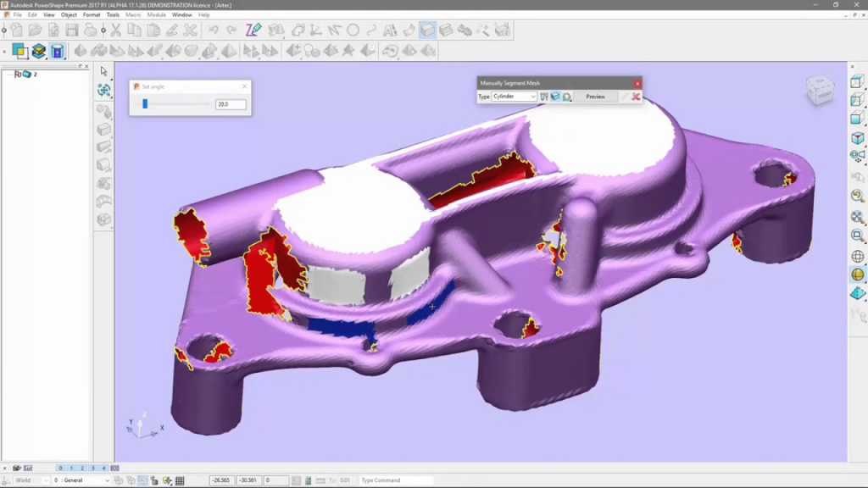Click the Undo arrow icon
The image size is (868, 488).
(x=213, y=30)
